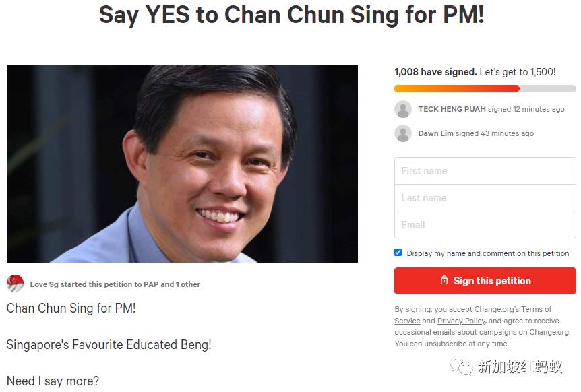
Task: Click the Dawn Lim signer name
Action: (x=435, y=133)
